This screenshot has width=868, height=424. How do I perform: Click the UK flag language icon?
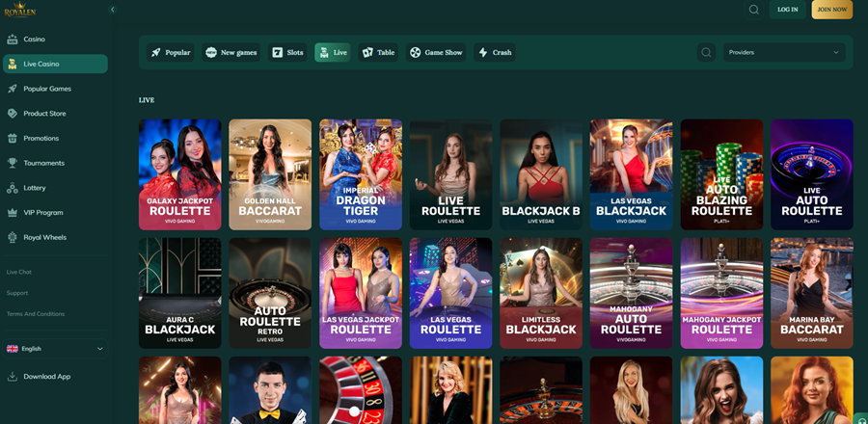coord(13,349)
